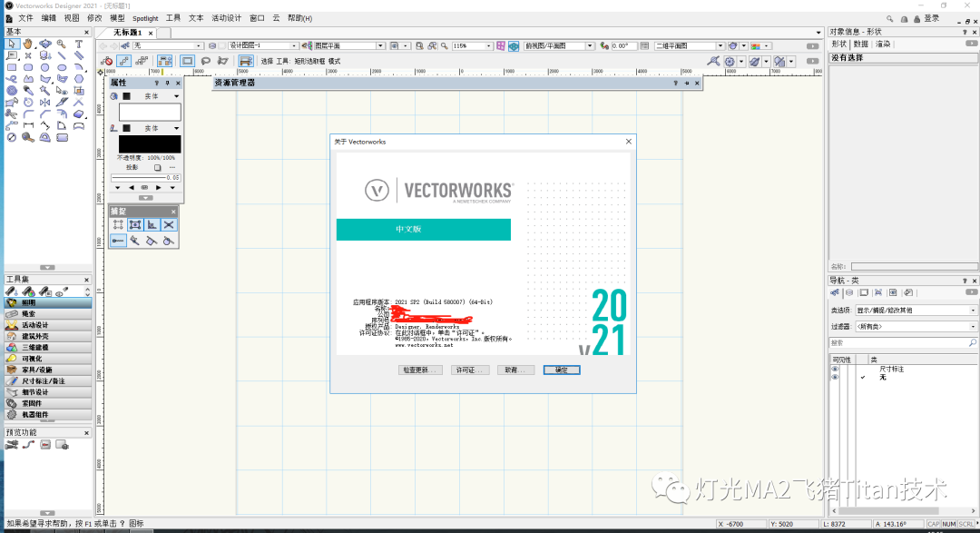Toggle visibility eye of 尺寸标注 class

click(835, 369)
